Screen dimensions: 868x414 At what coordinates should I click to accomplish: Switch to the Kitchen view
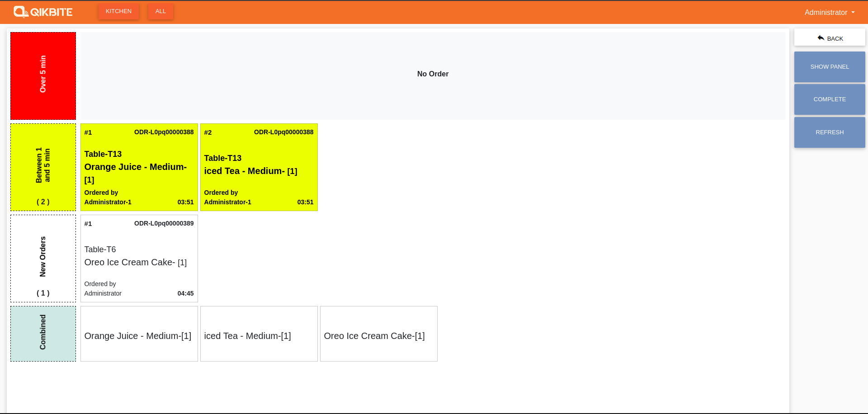pyautogui.click(x=118, y=11)
